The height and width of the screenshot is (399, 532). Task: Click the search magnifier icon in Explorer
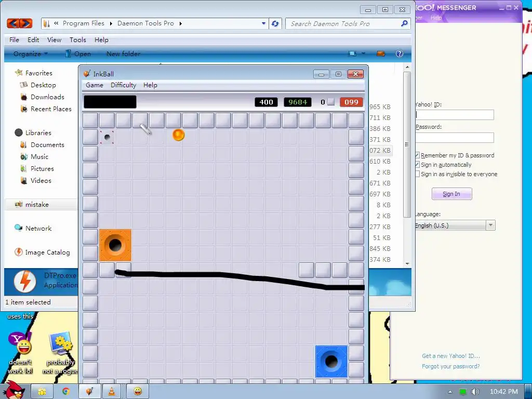404,23
